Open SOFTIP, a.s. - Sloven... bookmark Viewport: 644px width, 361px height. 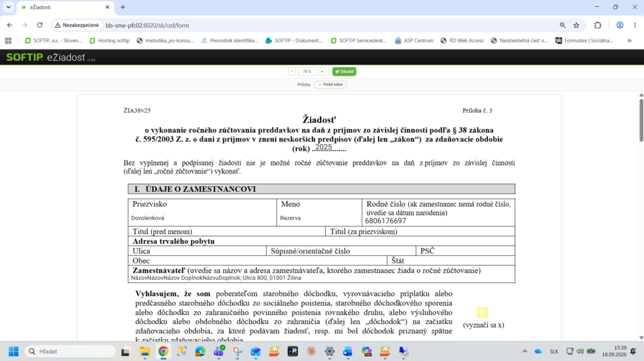coord(53,41)
